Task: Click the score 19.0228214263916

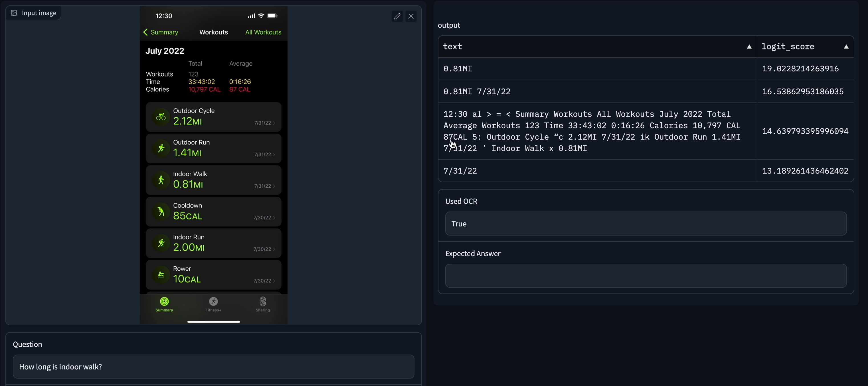Action: [800, 69]
